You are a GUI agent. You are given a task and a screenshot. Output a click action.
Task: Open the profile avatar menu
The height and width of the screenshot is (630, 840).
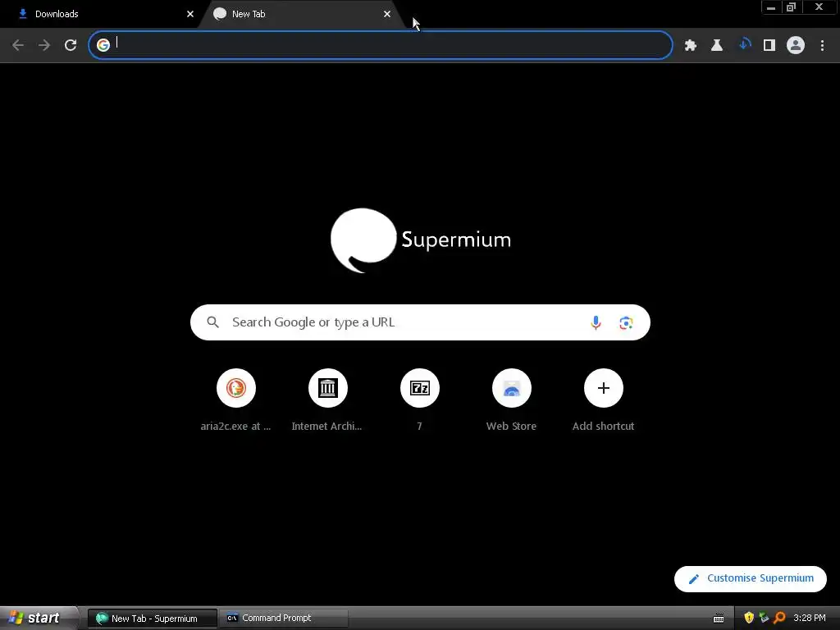point(796,45)
